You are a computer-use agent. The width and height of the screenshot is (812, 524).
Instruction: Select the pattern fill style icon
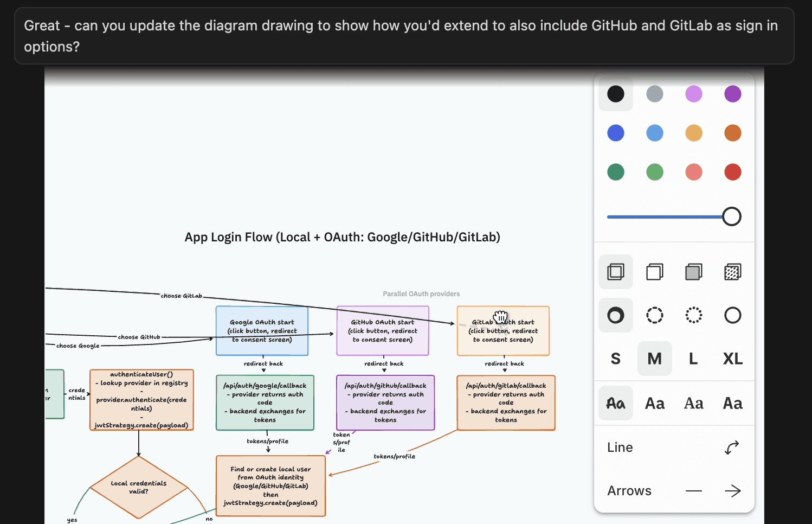pyautogui.click(x=733, y=272)
